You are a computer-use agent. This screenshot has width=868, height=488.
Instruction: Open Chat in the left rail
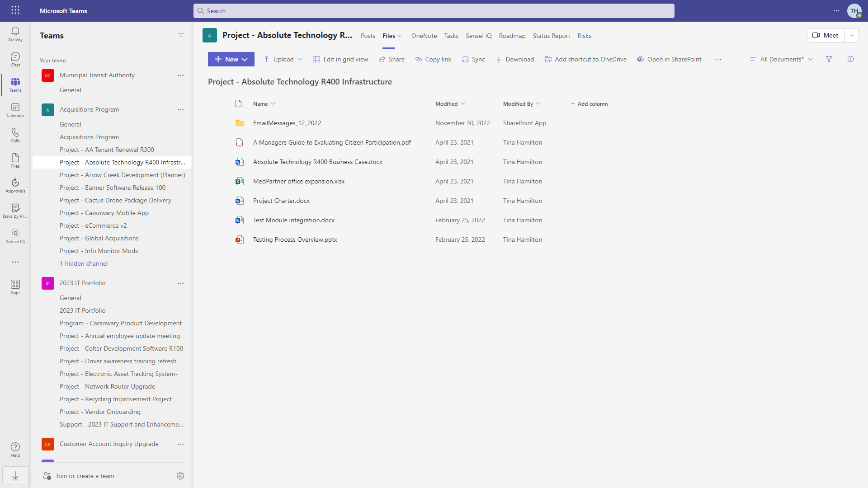[x=15, y=59]
